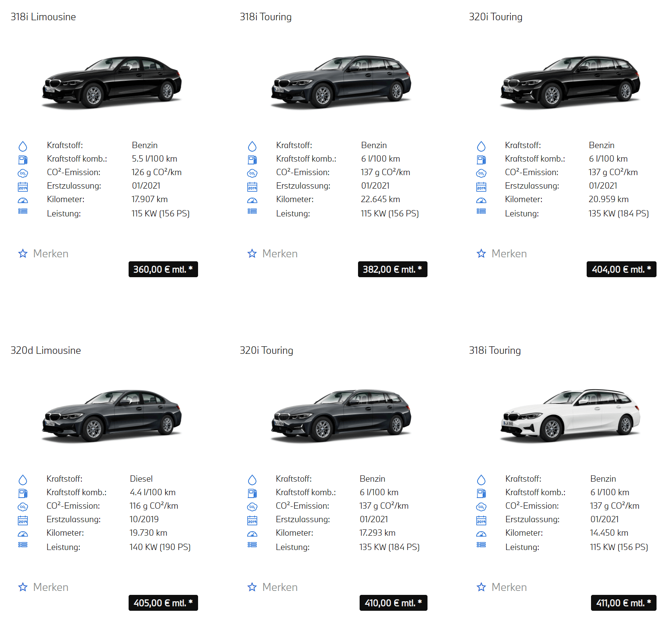Viewport: 672px width, 633px height.
Task: Select the grey 320d Limousine car image
Action: (x=112, y=416)
